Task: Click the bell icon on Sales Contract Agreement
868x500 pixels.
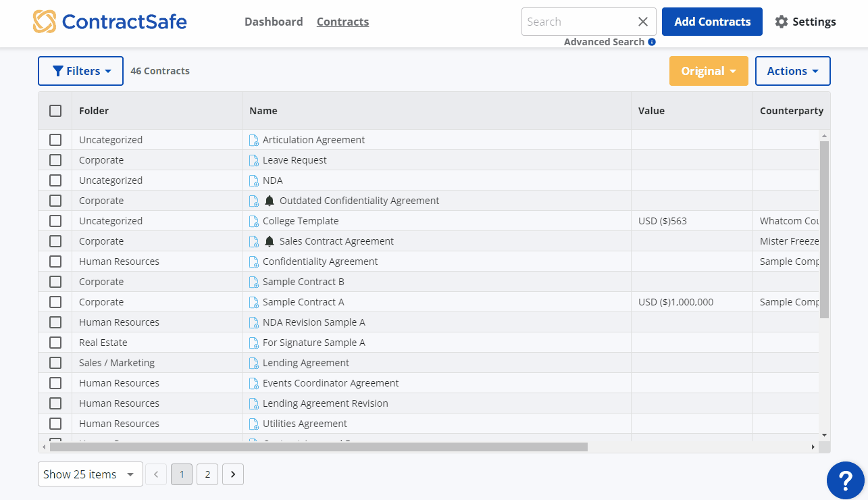Action: tap(270, 241)
